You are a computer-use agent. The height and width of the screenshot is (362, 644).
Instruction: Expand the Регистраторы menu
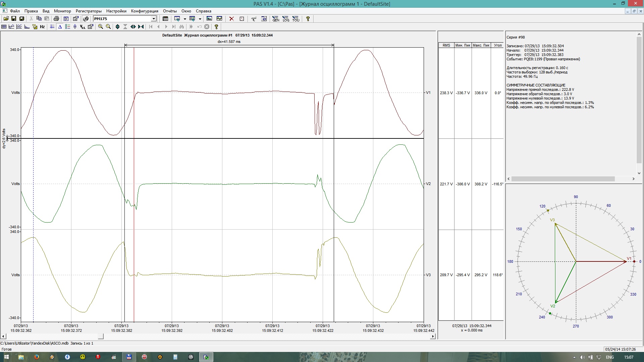point(89,11)
